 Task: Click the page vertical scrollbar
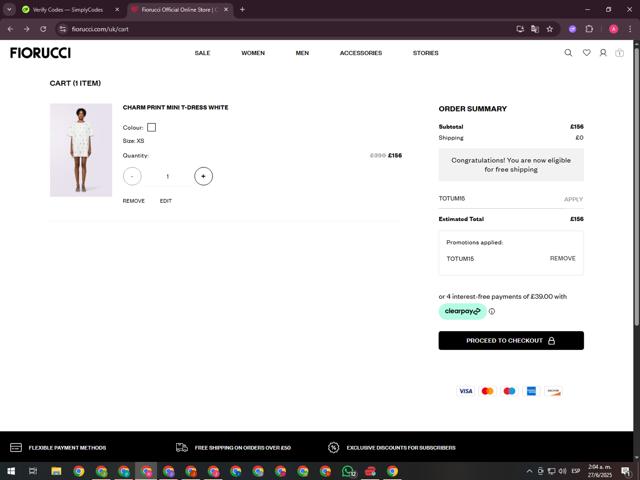pos(636,188)
